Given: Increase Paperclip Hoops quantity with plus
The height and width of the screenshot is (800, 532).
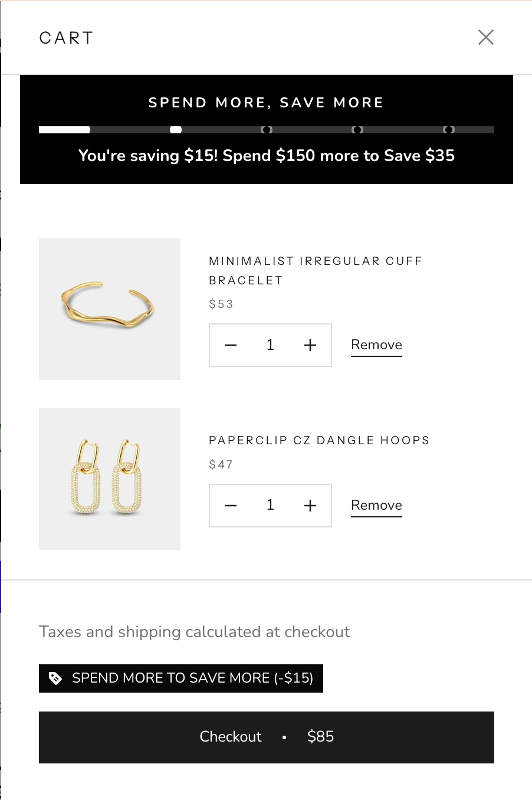Looking at the screenshot, I should 310,506.
